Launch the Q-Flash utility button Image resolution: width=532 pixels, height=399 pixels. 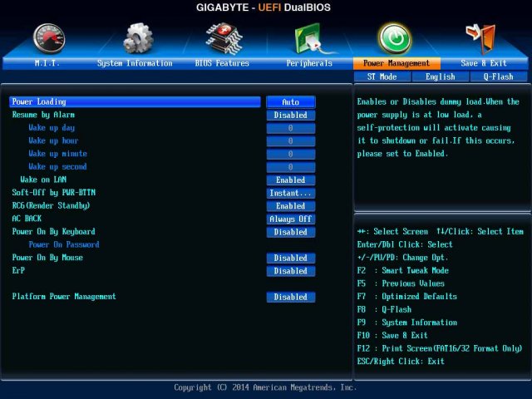point(499,76)
